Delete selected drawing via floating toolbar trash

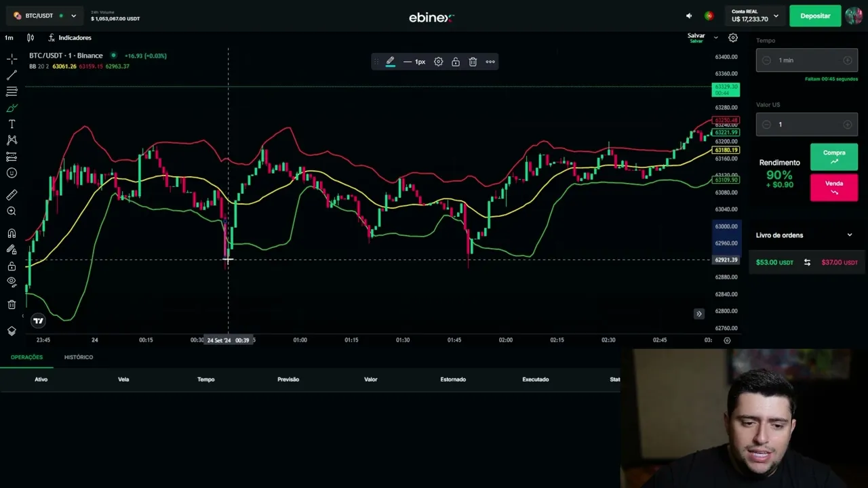[x=473, y=62]
